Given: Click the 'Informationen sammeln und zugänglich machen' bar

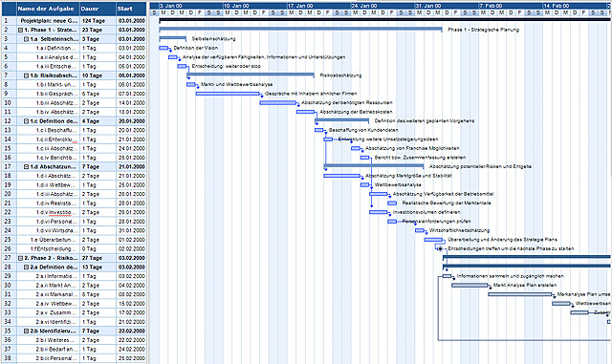Looking at the screenshot, I should [x=447, y=276].
